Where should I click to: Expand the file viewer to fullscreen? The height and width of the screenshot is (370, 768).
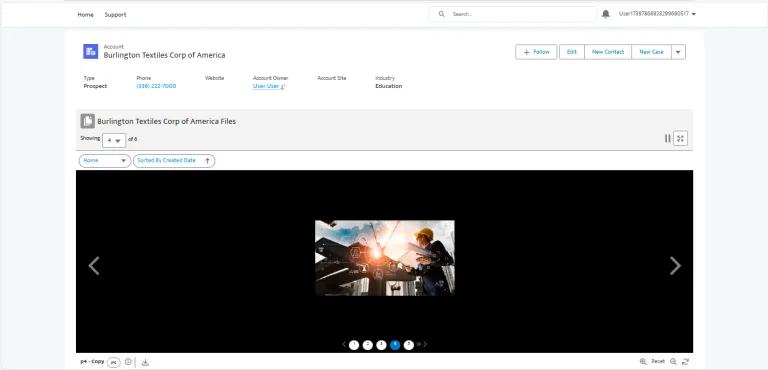[x=680, y=139]
